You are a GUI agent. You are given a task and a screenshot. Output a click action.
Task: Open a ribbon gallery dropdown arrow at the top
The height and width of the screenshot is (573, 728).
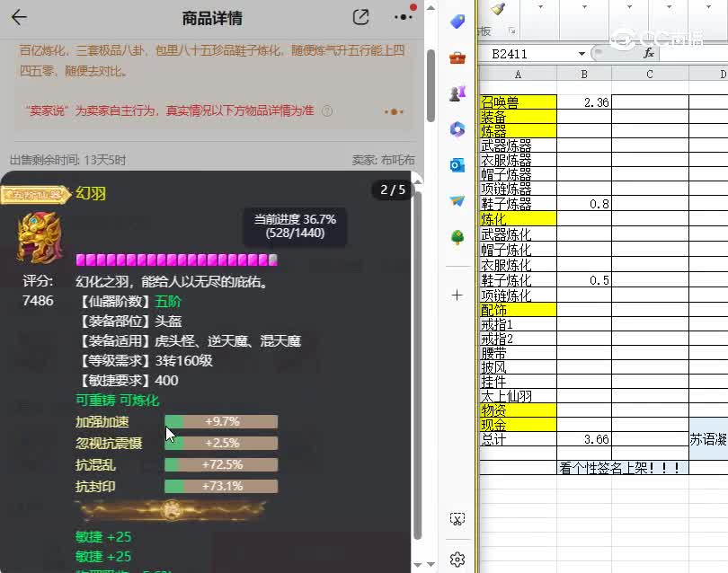540,6
